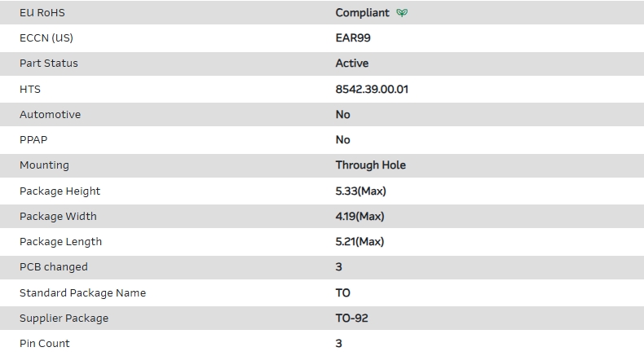Click the EAR99 value
Viewport: 644px width, 356px height.
tap(353, 37)
